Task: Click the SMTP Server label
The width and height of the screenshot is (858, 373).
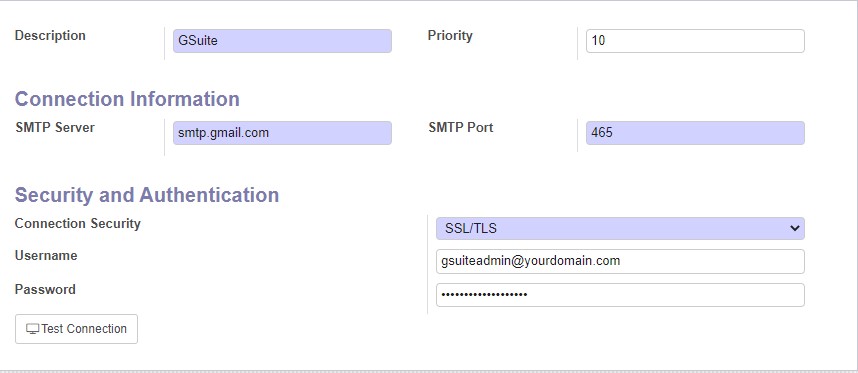Action: (55, 127)
